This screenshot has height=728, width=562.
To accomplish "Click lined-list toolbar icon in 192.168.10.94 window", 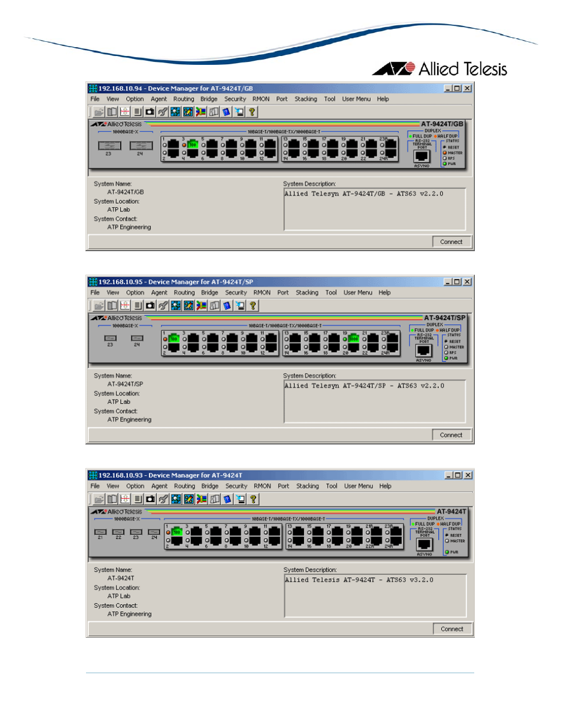I will pos(137,112).
